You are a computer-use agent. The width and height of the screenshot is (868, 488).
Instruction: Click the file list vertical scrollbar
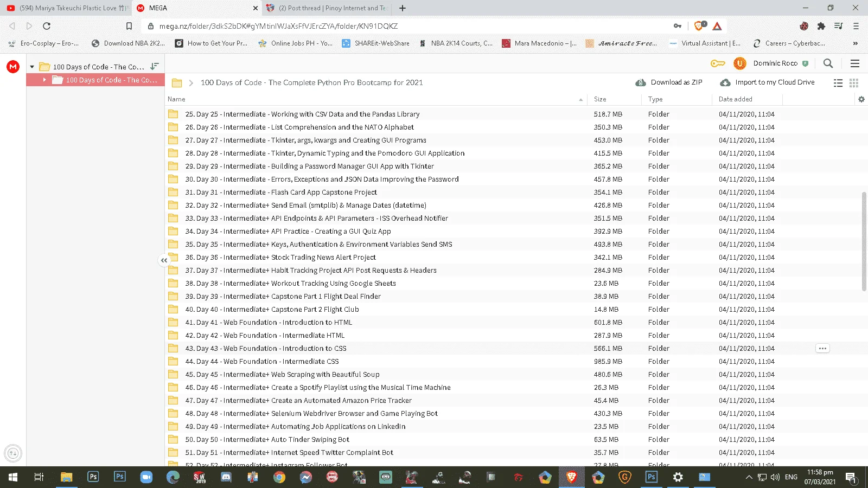coord(864,241)
